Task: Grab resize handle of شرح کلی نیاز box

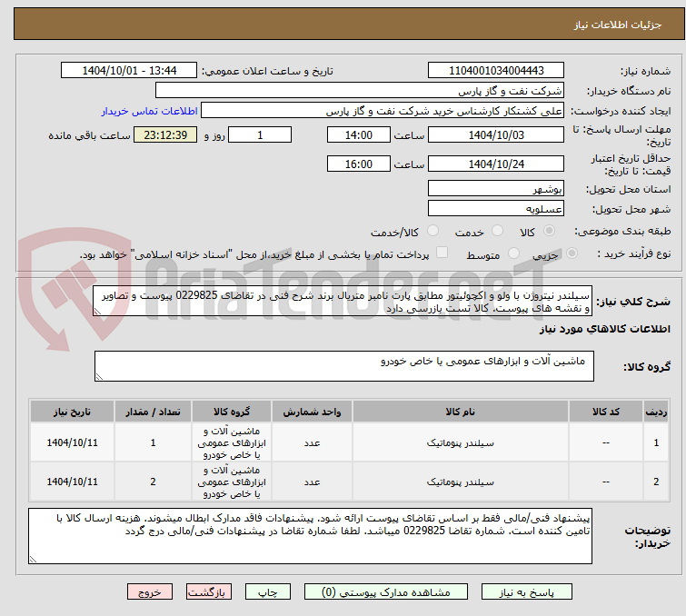Action: [x=97, y=312]
